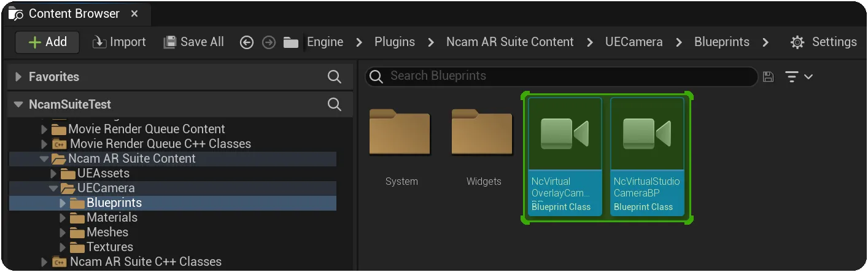
Task: Close the Content Browser tab
Action: click(x=135, y=14)
